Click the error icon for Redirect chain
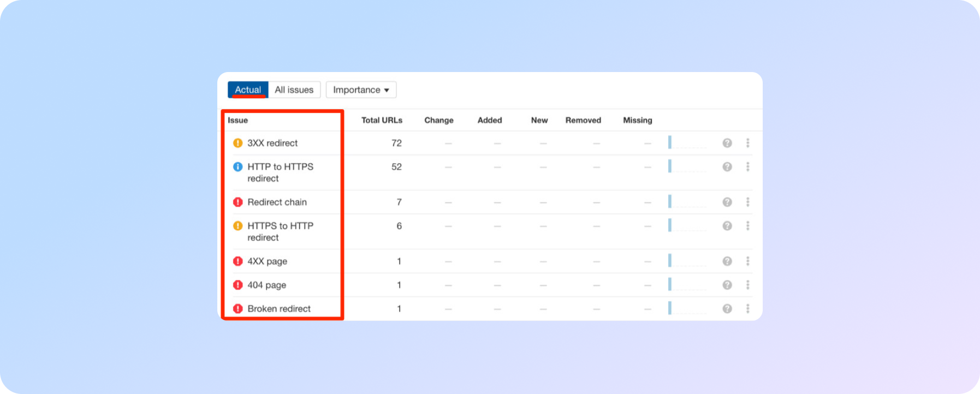This screenshot has height=394, width=980. [238, 202]
